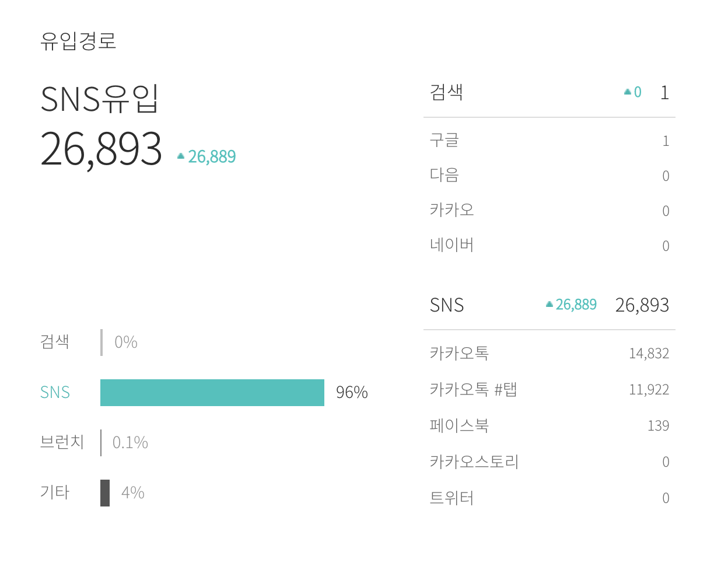Click the SNS label next to the teal bar
This screenshot has width=728, height=566.
pyautogui.click(x=55, y=392)
